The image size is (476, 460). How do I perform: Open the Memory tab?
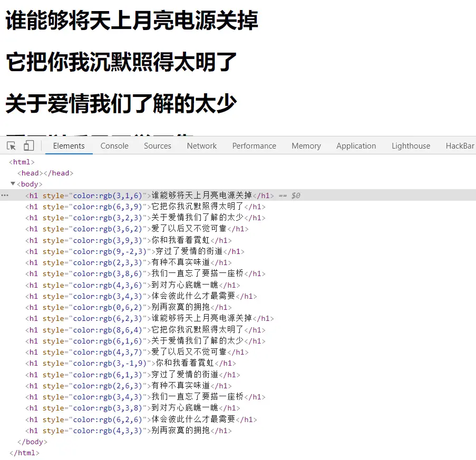pyautogui.click(x=306, y=146)
